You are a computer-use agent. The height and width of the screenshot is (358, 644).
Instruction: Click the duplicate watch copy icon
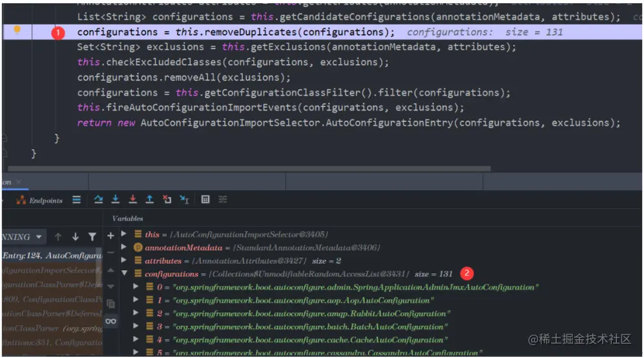click(x=110, y=304)
